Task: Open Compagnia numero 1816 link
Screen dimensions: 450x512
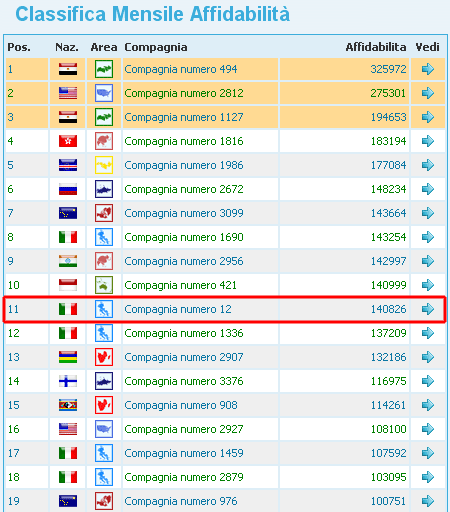Action: (184, 141)
